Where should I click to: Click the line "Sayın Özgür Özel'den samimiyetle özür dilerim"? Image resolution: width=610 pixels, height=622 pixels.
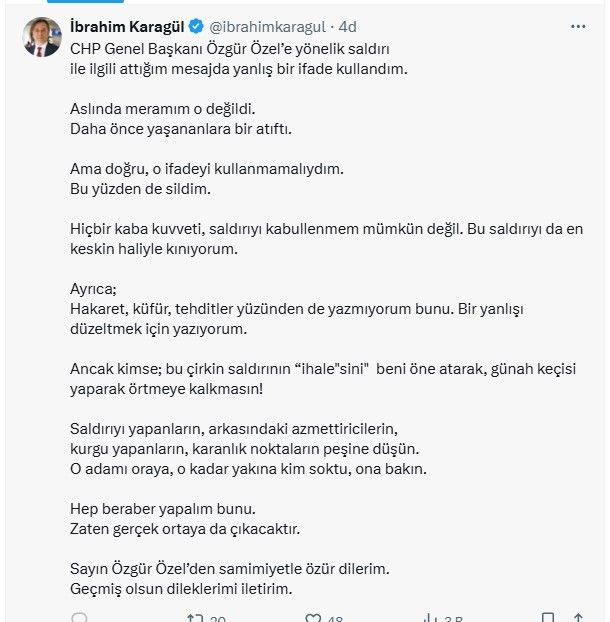click(229, 569)
